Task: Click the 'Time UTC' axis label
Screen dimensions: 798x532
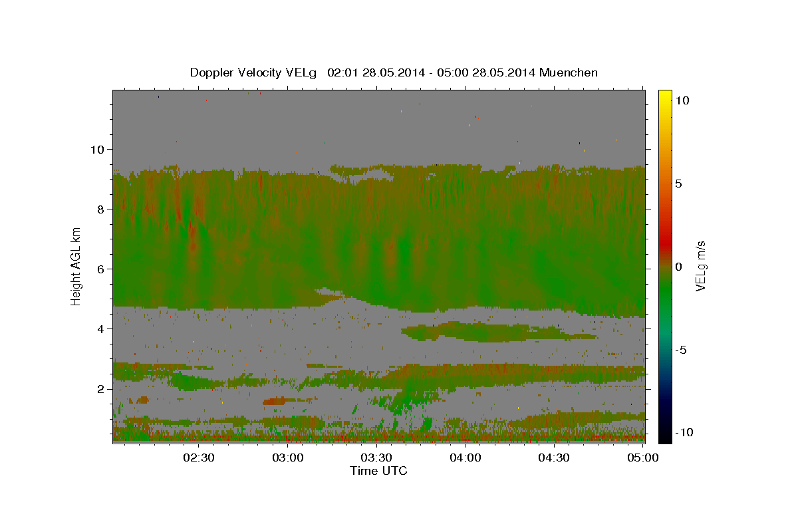Action: (x=378, y=471)
